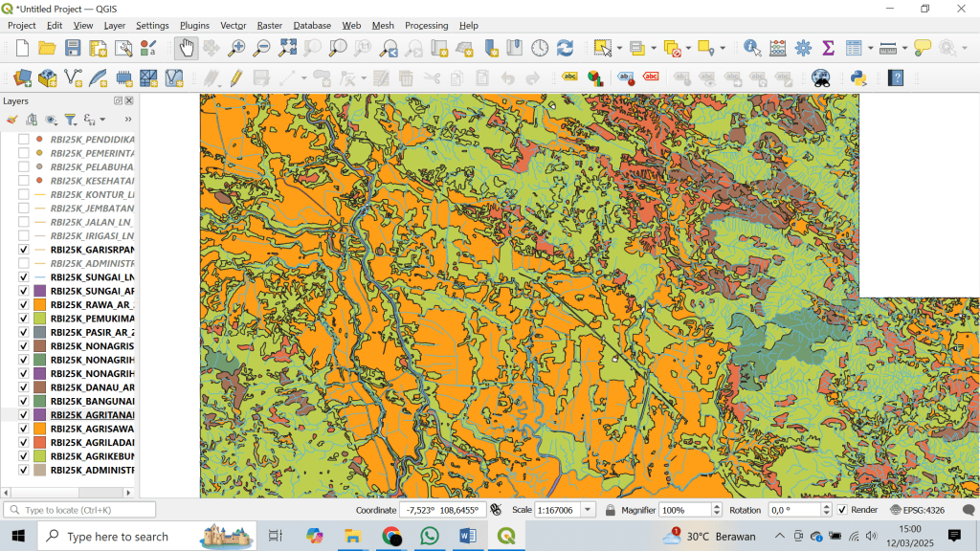The width and height of the screenshot is (980, 551).
Task: Select the Zoom Out magnifier tool
Action: 261,48
